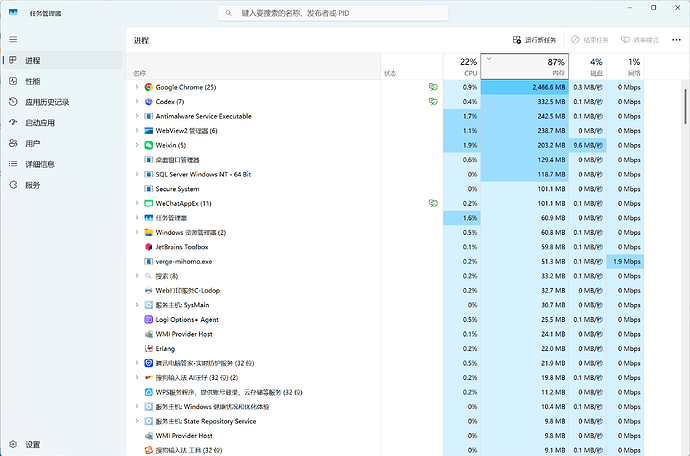
Task: Expand the State Repository Service row
Action: click(137, 421)
